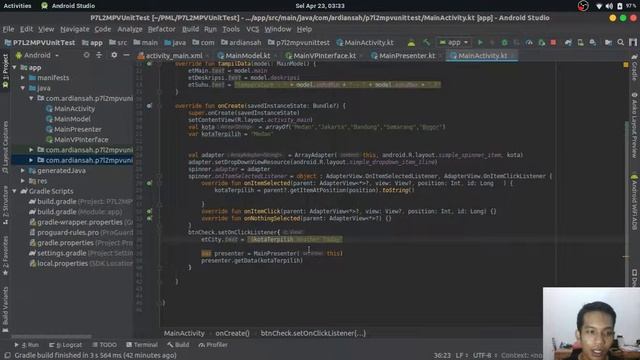This screenshot has height=360, width=640.
Task: Start debugging with the bug icon
Action: [504, 42]
